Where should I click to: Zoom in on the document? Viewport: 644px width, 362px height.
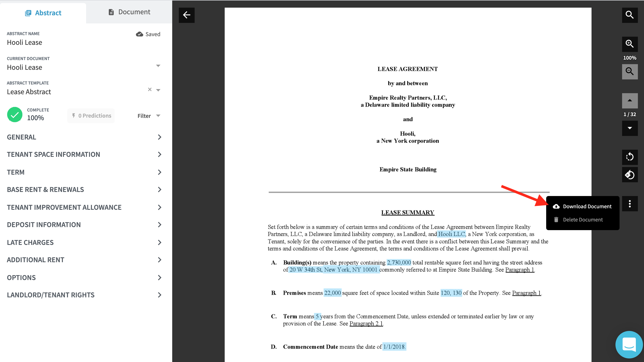629,44
